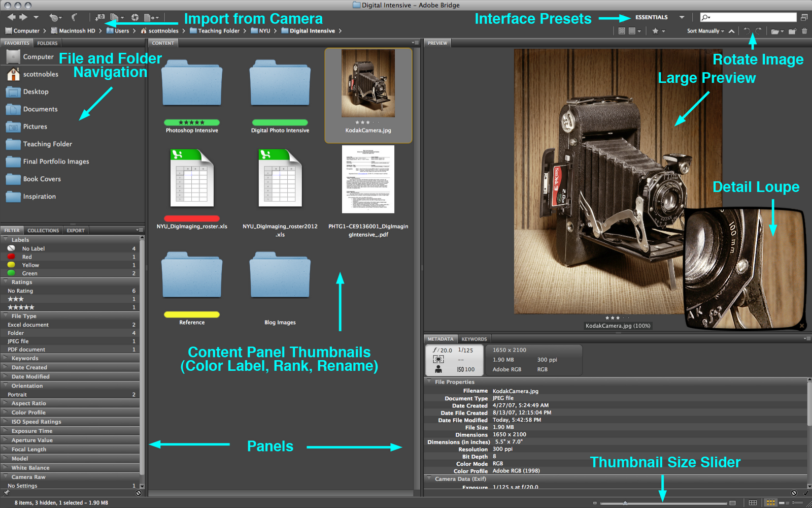This screenshot has width=812, height=508.
Task: Open the Final Portfolio Images favorite
Action: tap(56, 161)
